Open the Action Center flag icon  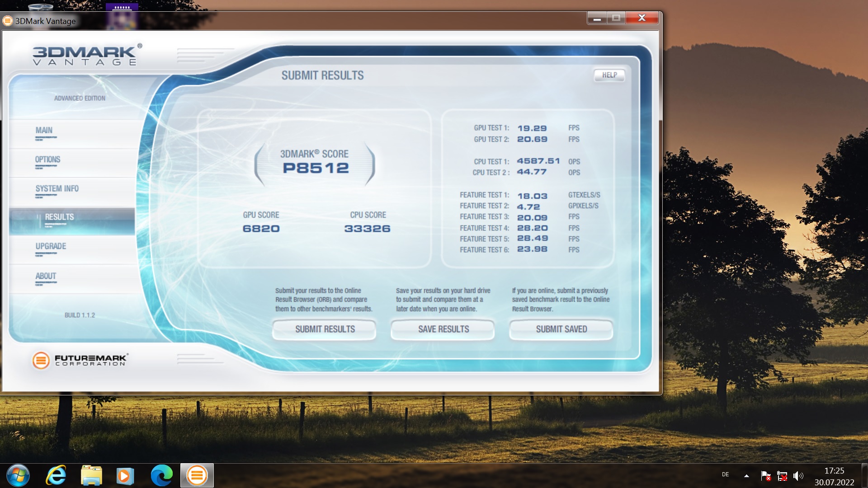[x=765, y=476]
